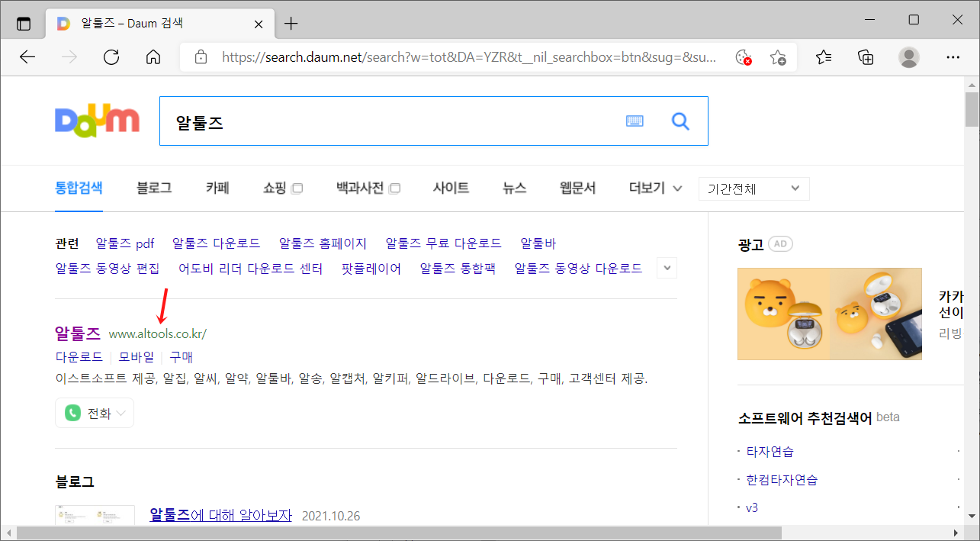The image size is (980, 541).
Task: Close the 알툴즈 – Daum 검색 tab
Action: coord(259,24)
